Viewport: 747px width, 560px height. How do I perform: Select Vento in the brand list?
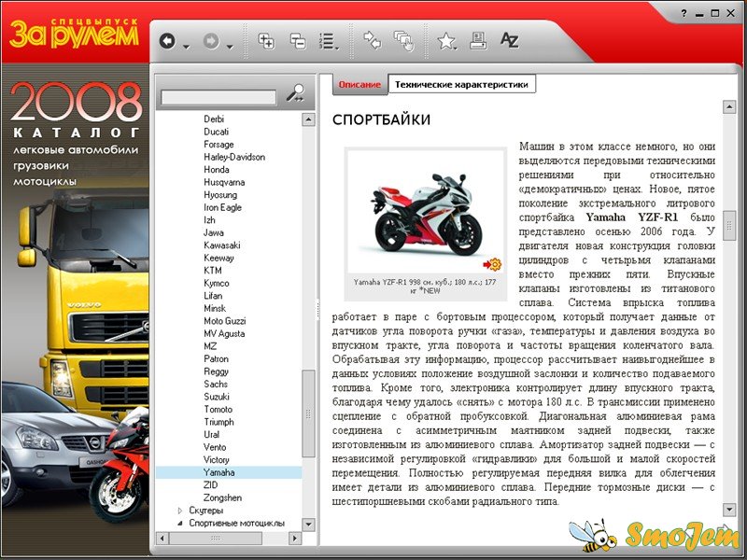(x=215, y=447)
